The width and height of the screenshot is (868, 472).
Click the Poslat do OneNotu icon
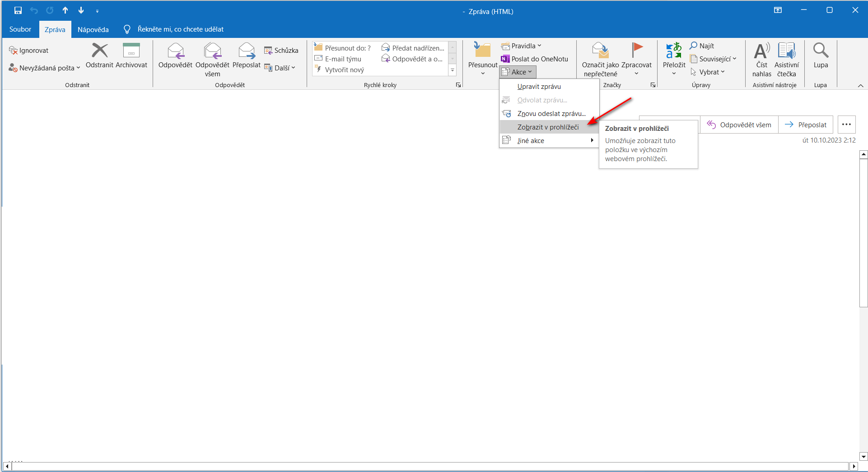click(x=505, y=59)
